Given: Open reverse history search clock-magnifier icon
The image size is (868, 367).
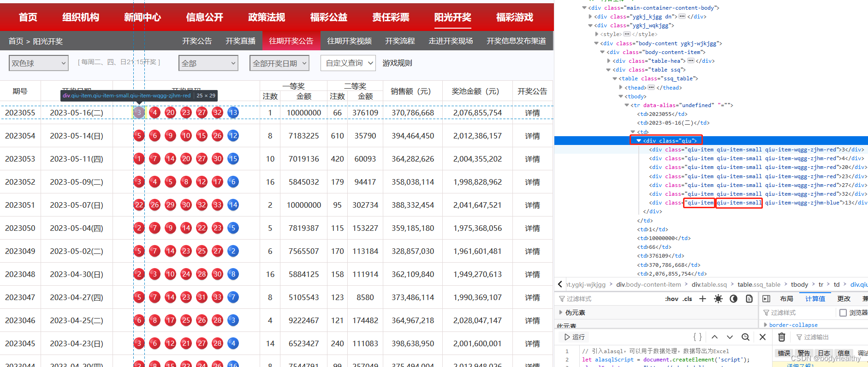Looking at the screenshot, I should point(745,337).
